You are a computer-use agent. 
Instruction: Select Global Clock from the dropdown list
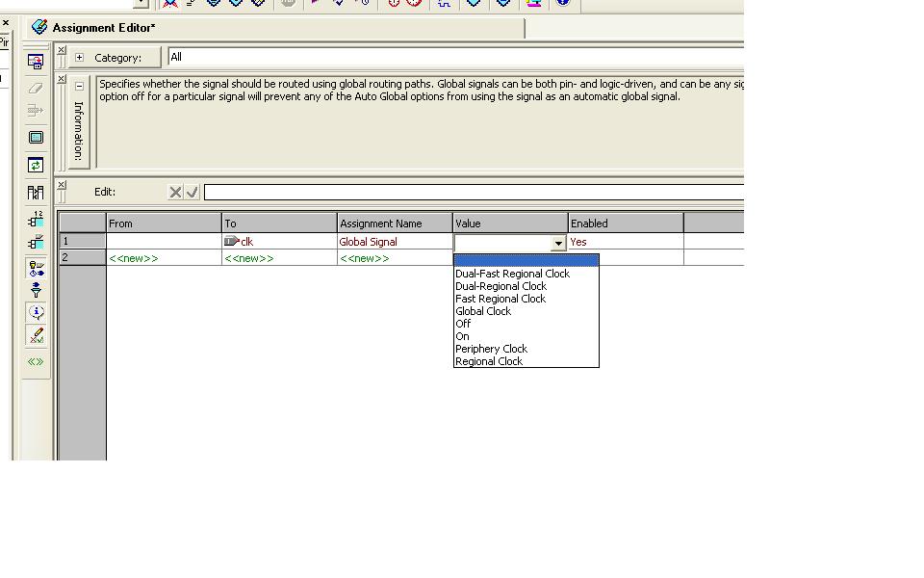pos(483,311)
